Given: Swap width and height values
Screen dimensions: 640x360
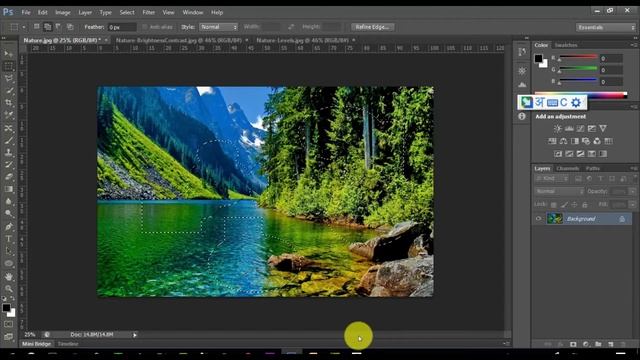Looking at the screenshot, I should click(291, 27).
